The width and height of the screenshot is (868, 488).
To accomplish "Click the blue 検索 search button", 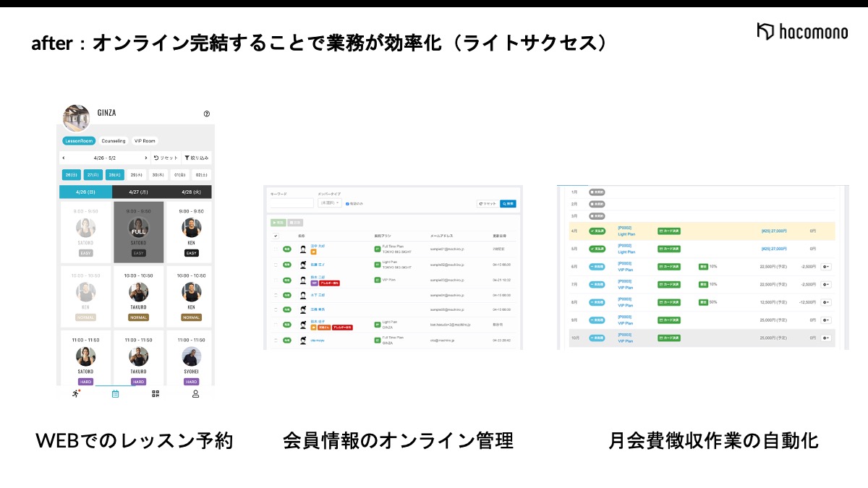I will (x=508, y=204).
